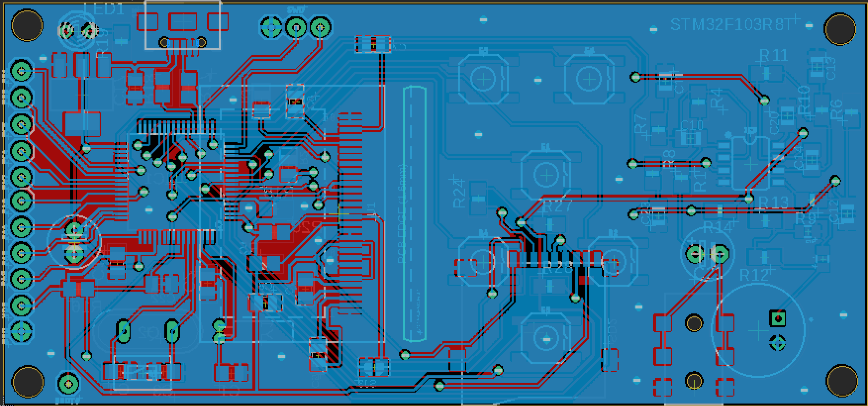Click the buzzer circle center crosshair
This screenshot has height=406, width=868.
click(758, 329)
